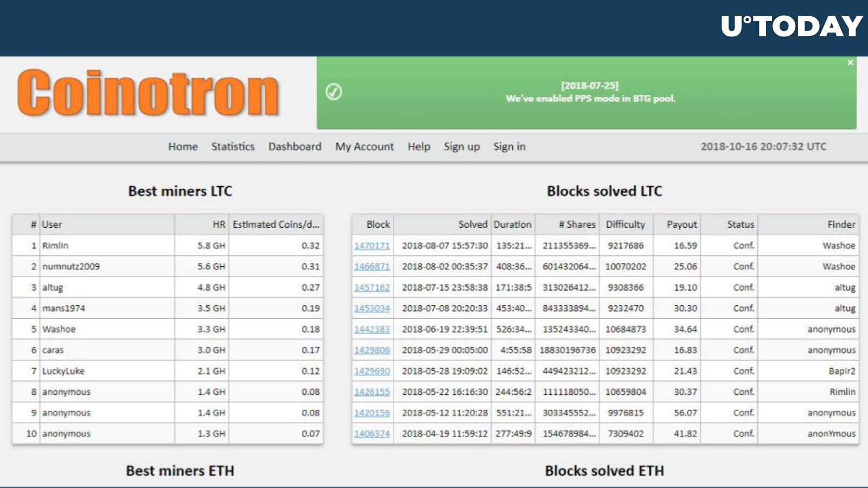
Task: Click the UTC timestamp in navbar
Action: pyautogui.click(x=763, y=146)
